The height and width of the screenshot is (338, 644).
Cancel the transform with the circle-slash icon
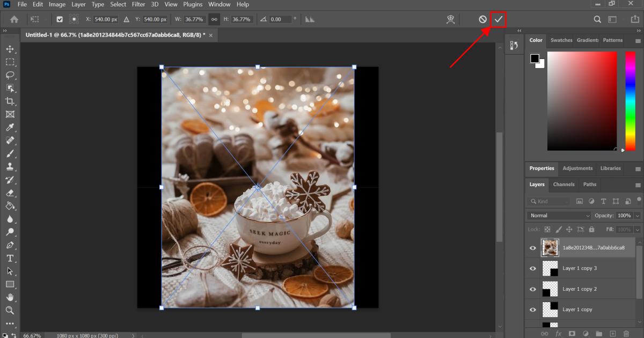482,19
